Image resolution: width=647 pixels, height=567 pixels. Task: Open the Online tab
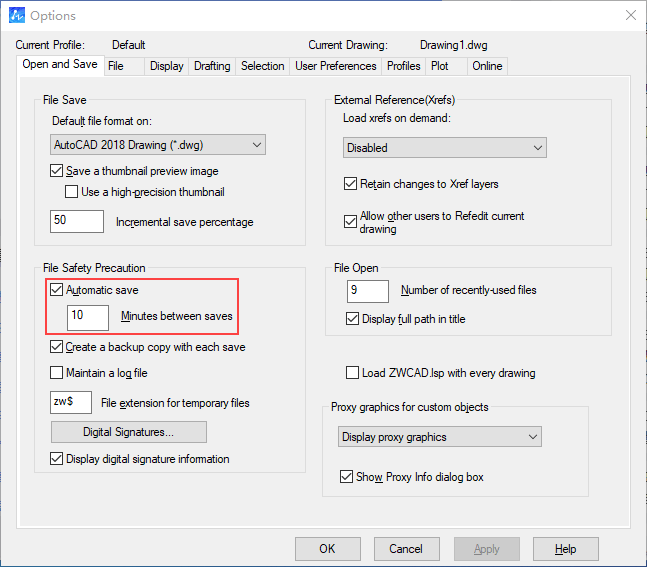click(x=487, y=66)
